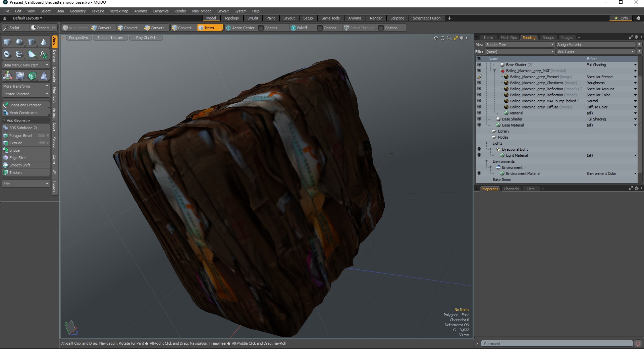
Task: Select the cylinder primitive tool
Action: pyautogui.click(x=32, y=42)
